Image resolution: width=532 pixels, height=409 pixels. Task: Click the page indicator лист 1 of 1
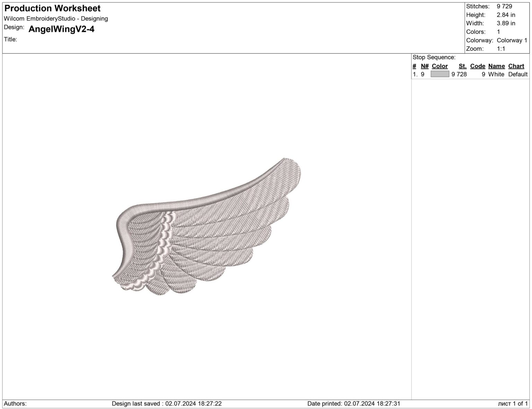coord(513,403)
